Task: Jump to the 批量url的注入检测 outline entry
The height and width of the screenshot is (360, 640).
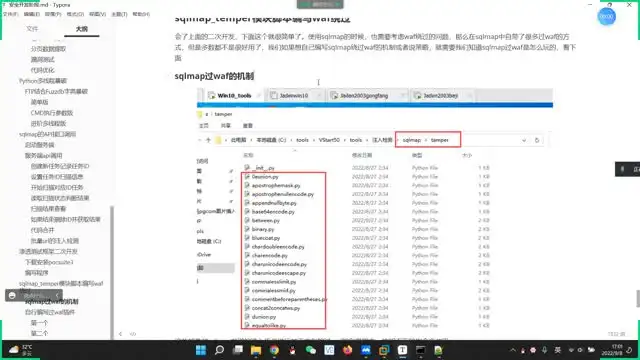Action: (55, 241)
